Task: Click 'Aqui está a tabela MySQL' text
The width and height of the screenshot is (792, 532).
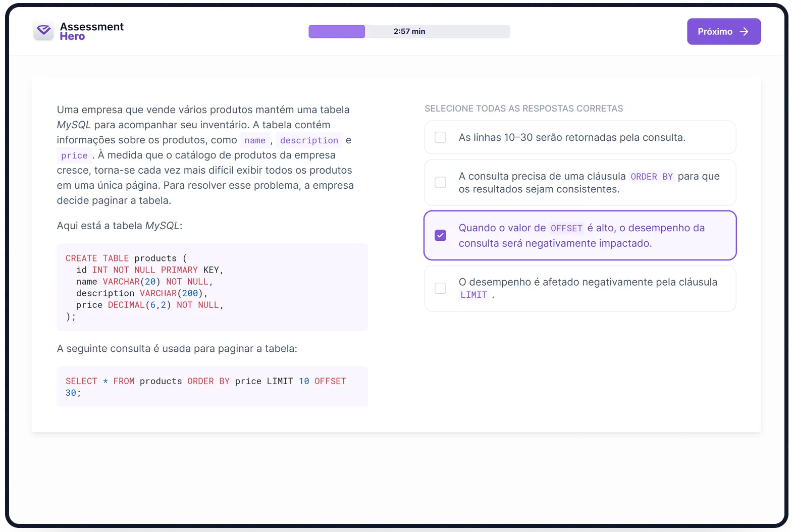Action: [120, 226]
